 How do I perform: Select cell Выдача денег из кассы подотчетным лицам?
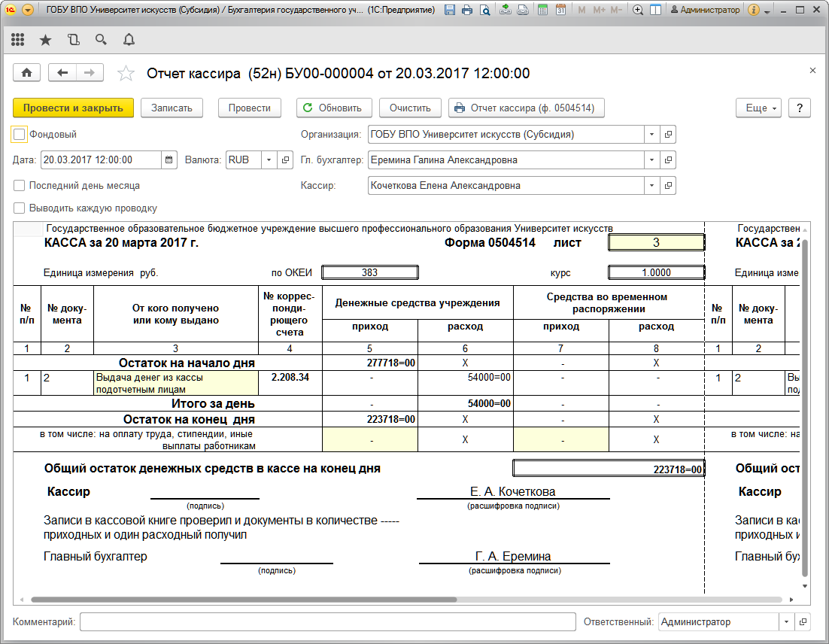click(x=175, y=384)
